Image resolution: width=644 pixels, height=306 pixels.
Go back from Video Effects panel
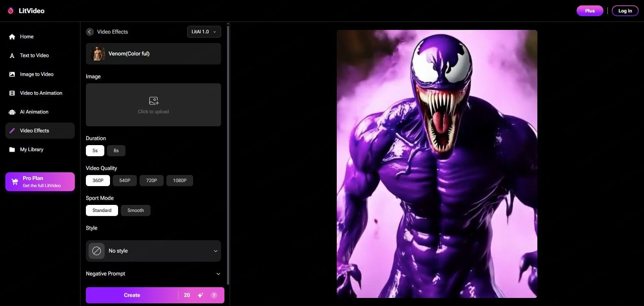coord(90,32)
